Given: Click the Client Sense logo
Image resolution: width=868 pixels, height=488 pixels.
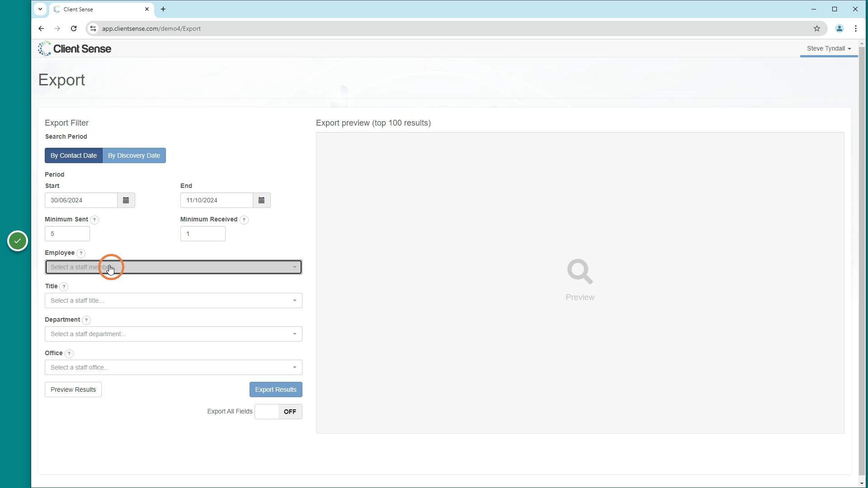Looking at the screenshot, I should pos(75,49).
